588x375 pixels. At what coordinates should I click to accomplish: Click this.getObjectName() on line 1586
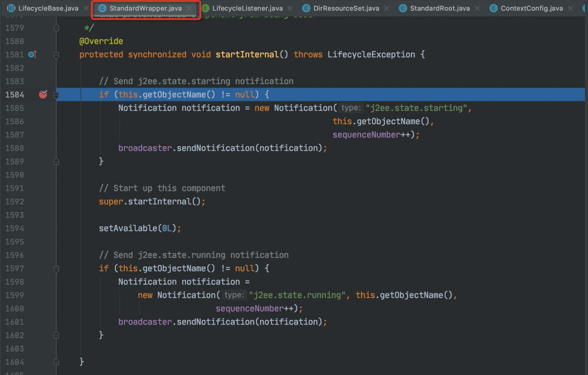(x=381, y=121)
